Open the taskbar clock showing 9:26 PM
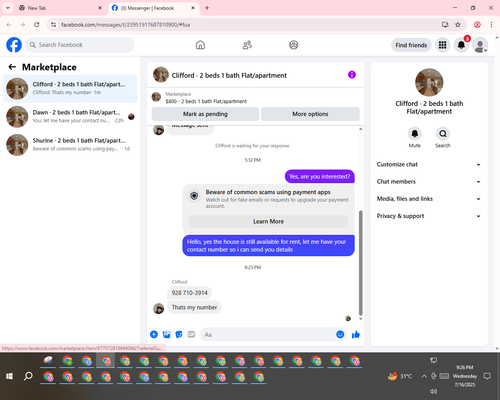Viewport: 500px width, 400px height. point(465,376)
